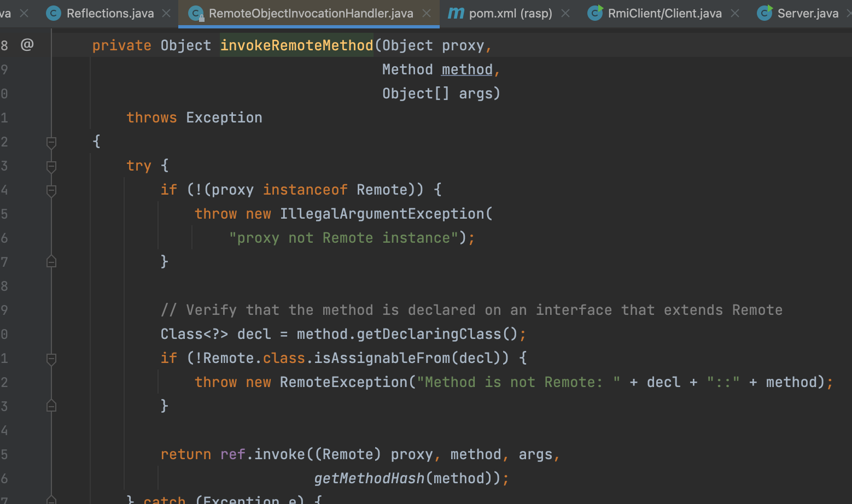Click the Maven icon on pom.xml tab
Screen dimensions: 852x504
point(456,13)
